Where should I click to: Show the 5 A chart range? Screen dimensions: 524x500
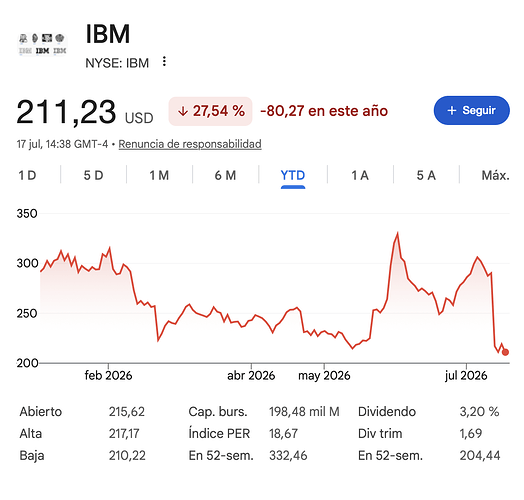426,175
